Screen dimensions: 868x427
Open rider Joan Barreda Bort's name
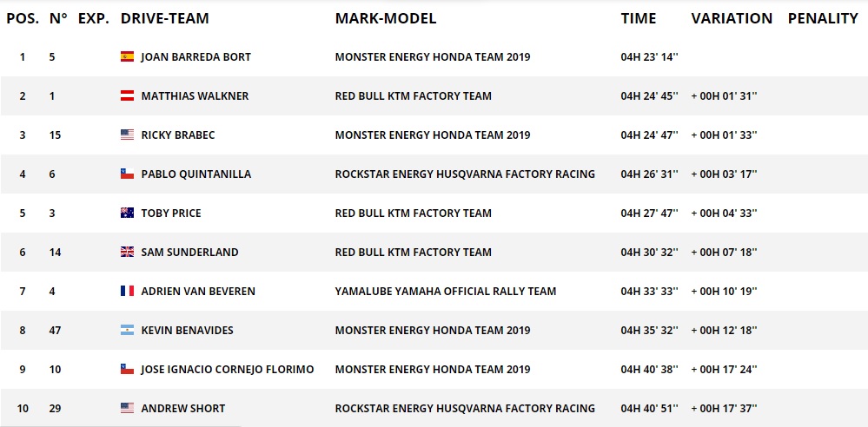(x=196, y=57)
